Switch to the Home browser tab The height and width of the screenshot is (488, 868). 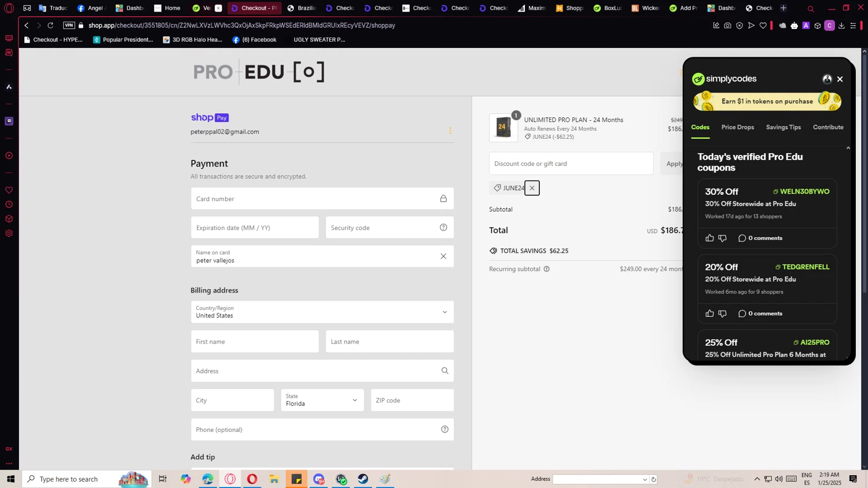(168, 8)
